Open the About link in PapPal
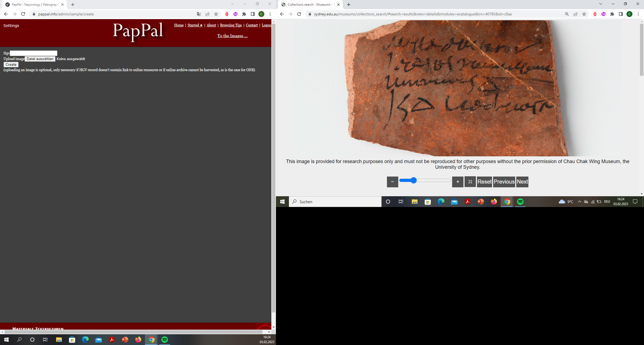This screenshot has width=644, height=345. (x=211, y=25)
